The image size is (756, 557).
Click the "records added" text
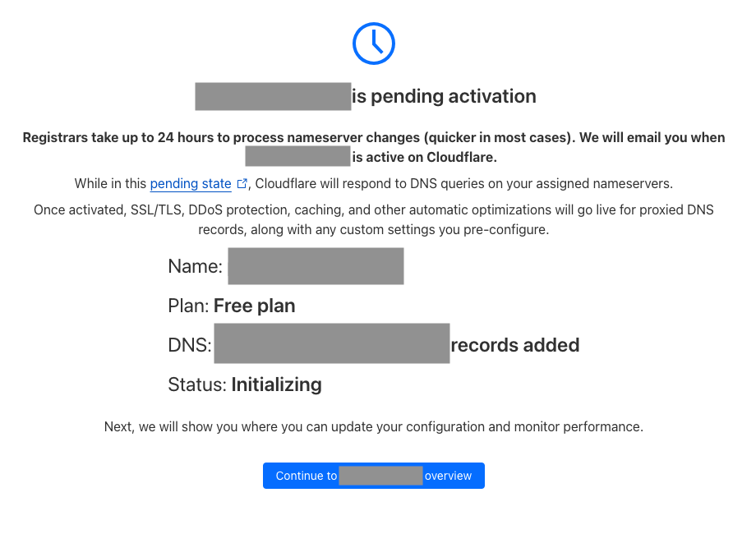click(x=515, y=345)
